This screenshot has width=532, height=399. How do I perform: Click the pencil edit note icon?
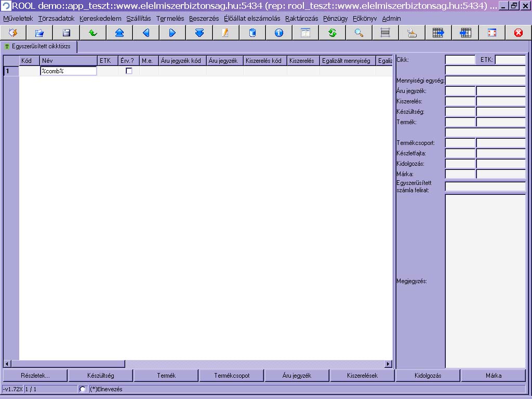(225, 33)
